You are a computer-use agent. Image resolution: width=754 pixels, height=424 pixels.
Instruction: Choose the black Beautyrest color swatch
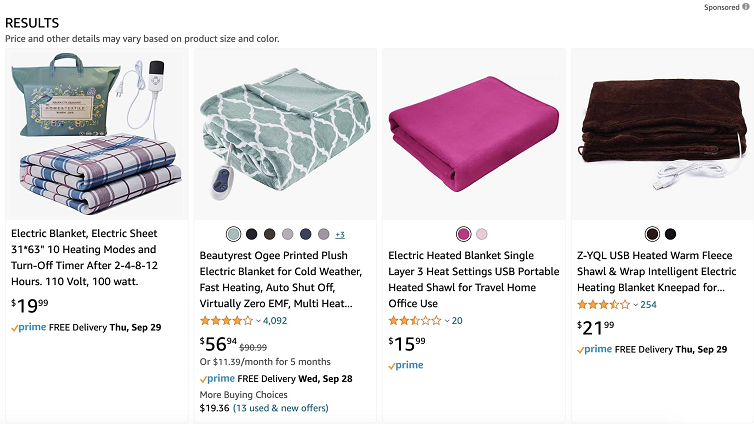click(251, 234)
